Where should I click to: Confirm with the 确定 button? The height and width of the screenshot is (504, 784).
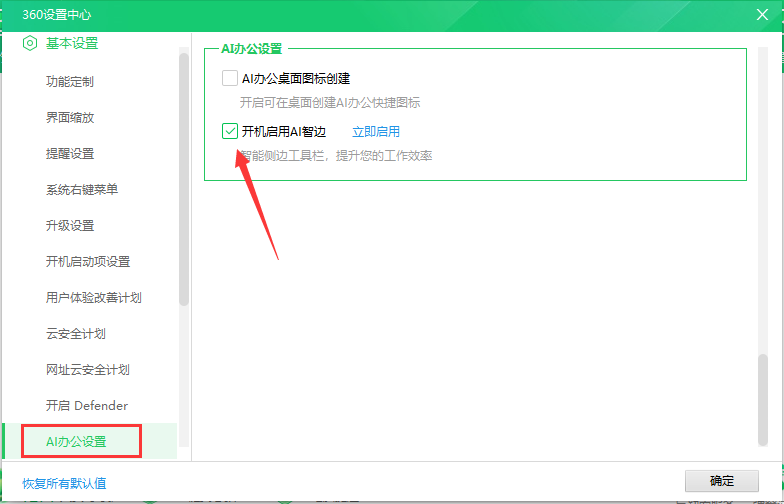point(722,481)
